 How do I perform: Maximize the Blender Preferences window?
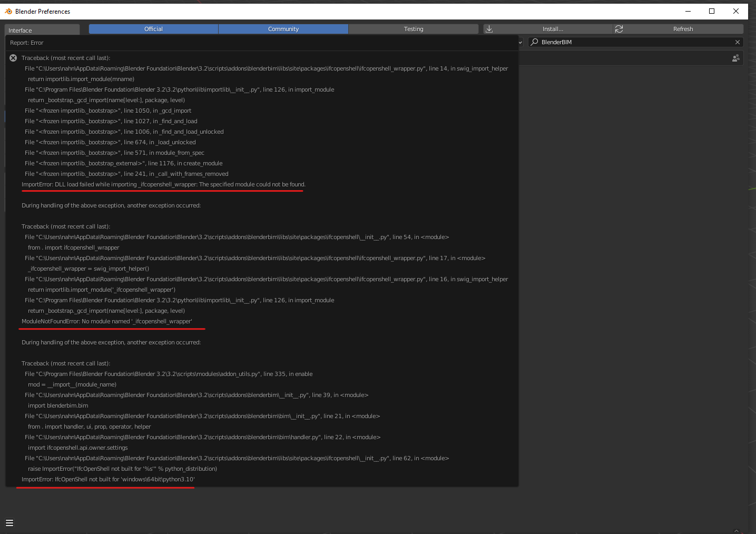click(x=712, y=11)
